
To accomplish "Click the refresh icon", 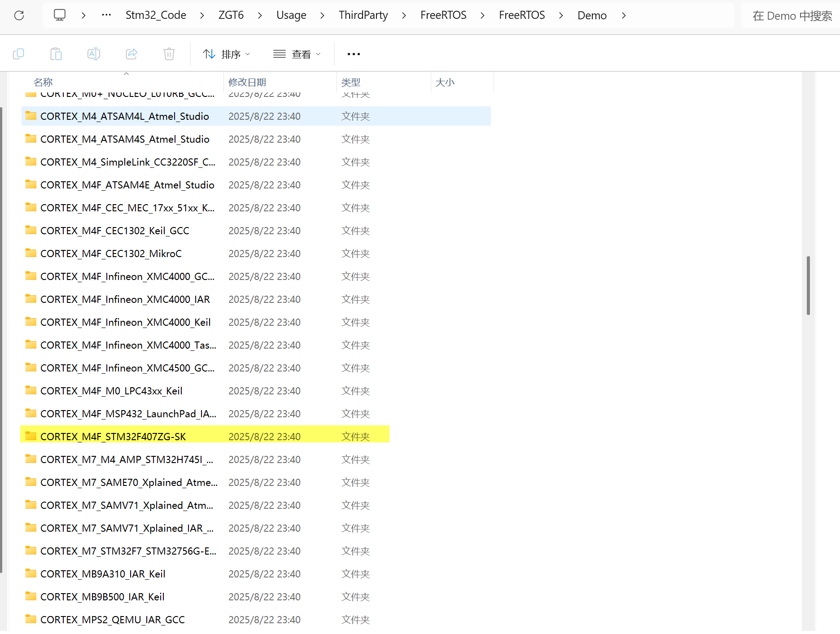I will (x=19, y=16).
